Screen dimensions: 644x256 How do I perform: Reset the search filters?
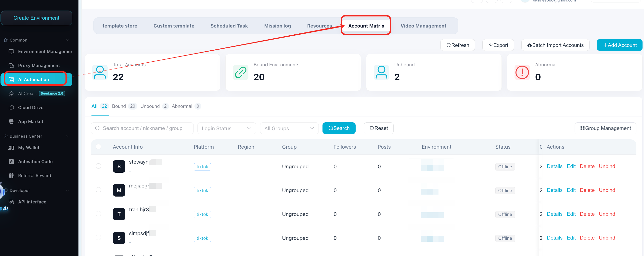point(378,128)
